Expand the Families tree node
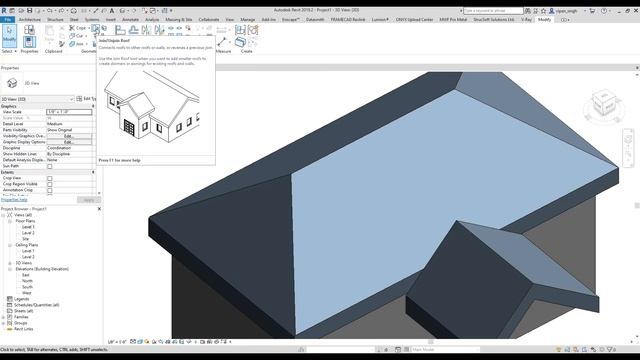This screenshot has width=640, height=360. coord(3,317)
